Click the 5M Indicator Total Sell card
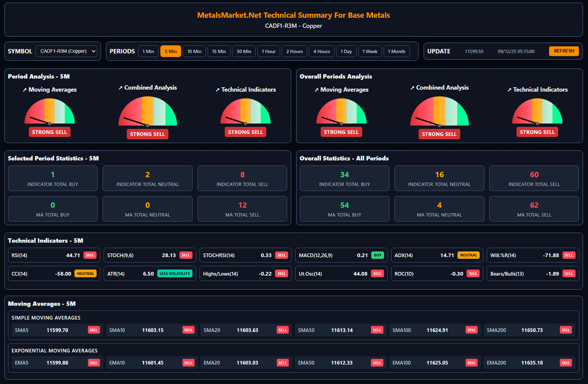Screen dimensions: 588x384 pyautogui.click(x=243, y=178)
